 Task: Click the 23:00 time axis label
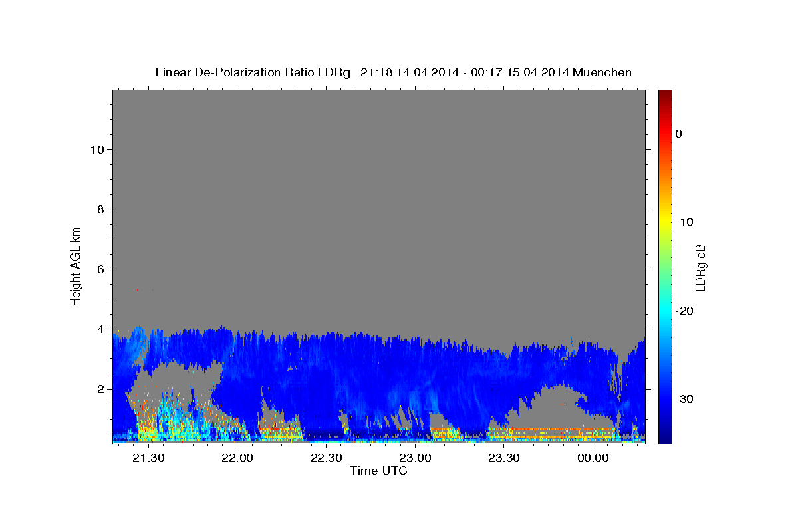(x=415, y=458)
